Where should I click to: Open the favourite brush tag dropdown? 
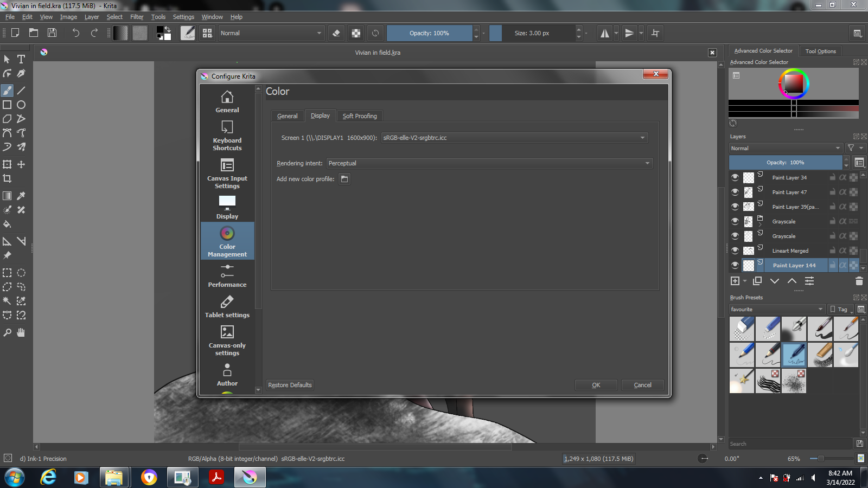(x=777, y=309)
